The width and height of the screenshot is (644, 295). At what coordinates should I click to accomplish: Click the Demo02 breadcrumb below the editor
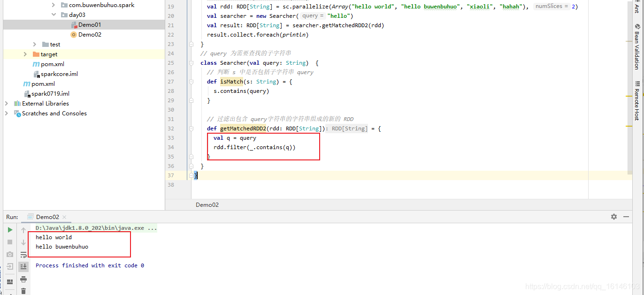point(207,204)
